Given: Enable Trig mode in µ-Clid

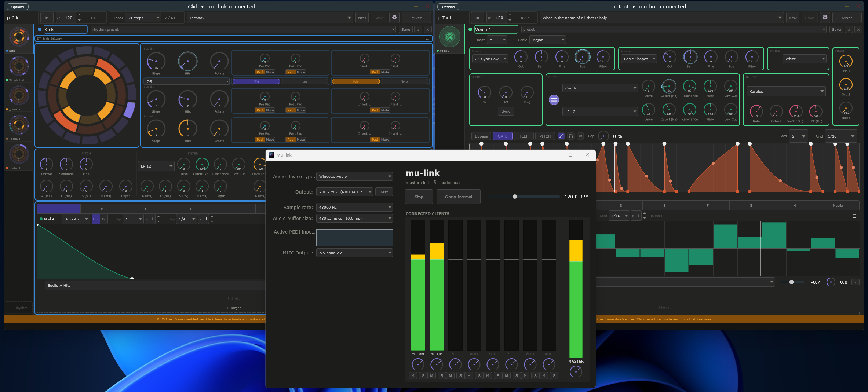Looking at the screenshot, I should pyautogui.click(x=256, y=81).
